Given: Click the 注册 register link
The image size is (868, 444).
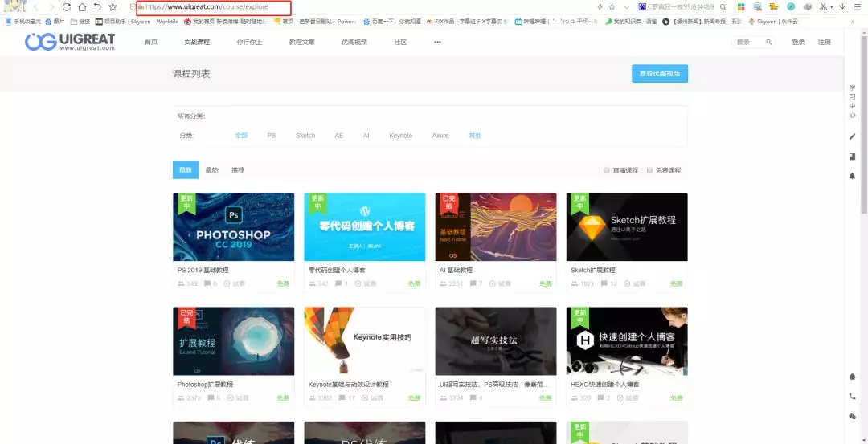Looking at the screenshot, I should click(825, 42).
